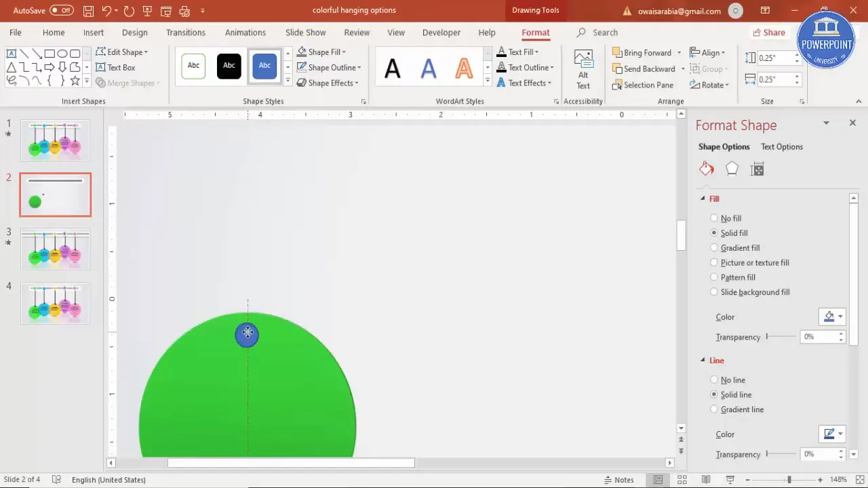Image resolution: width=868 pixels, height=488 pixels.
Task: Open the Design ribbon tab
Action: [135, 33]
